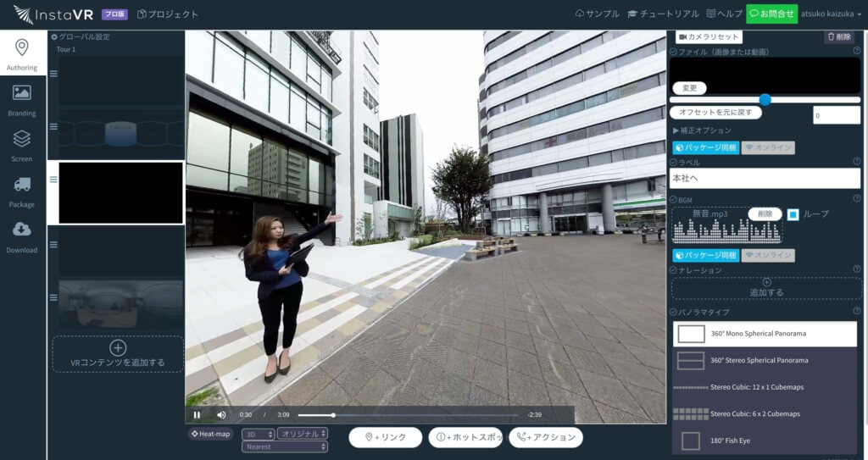Image resolution: width=868 pixels, height=460 pixels.
Task: Open the ヘルプ link
Action: coord(725,14)
